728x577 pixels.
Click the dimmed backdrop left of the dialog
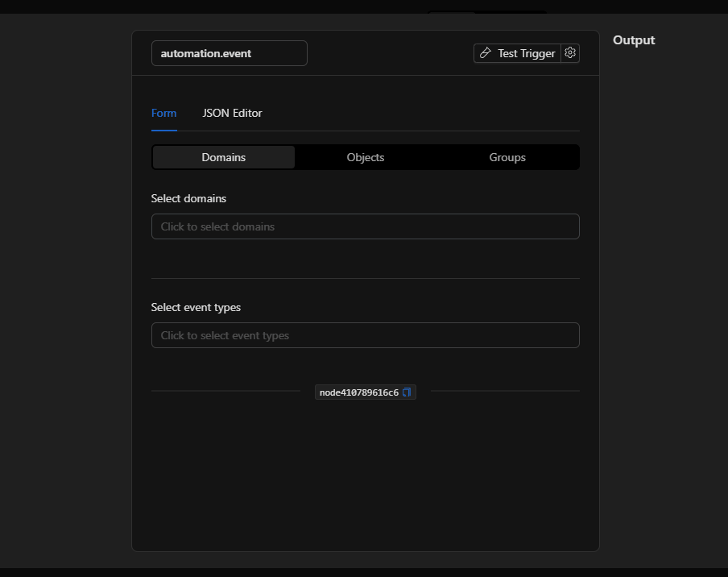tap(64, 290)
